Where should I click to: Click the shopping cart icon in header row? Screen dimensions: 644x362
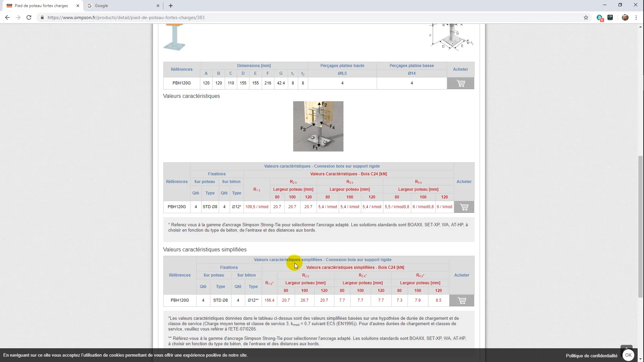click(x=461, y=83)
